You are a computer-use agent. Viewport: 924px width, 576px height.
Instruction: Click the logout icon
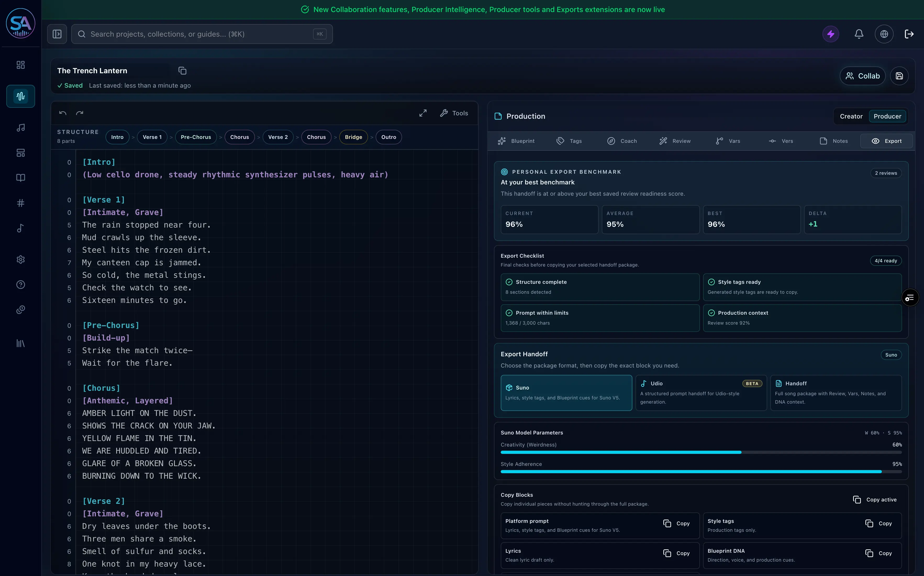coord(909,34)
